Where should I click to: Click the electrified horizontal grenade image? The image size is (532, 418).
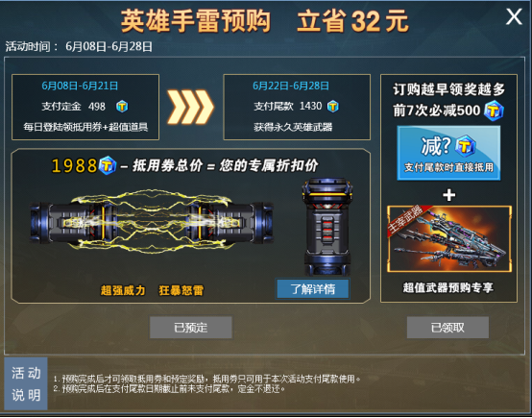tap(152, 222)
